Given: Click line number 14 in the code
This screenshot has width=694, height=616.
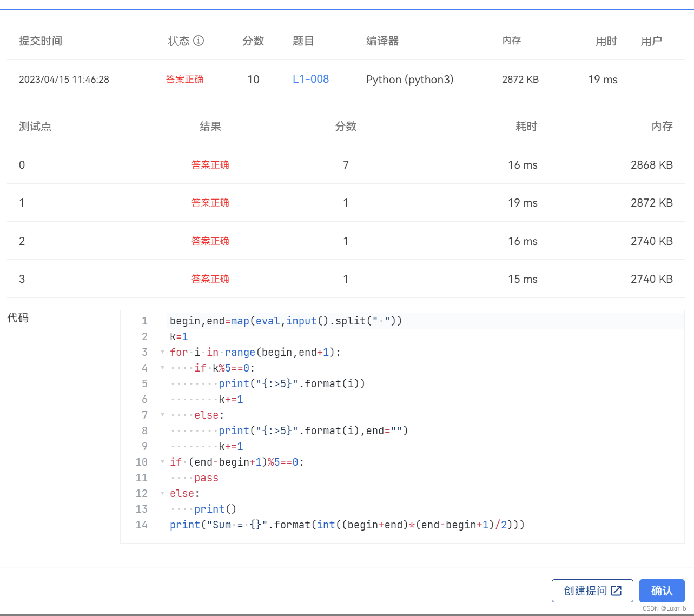Looking at the screenshot, I should tap(142, 525).
